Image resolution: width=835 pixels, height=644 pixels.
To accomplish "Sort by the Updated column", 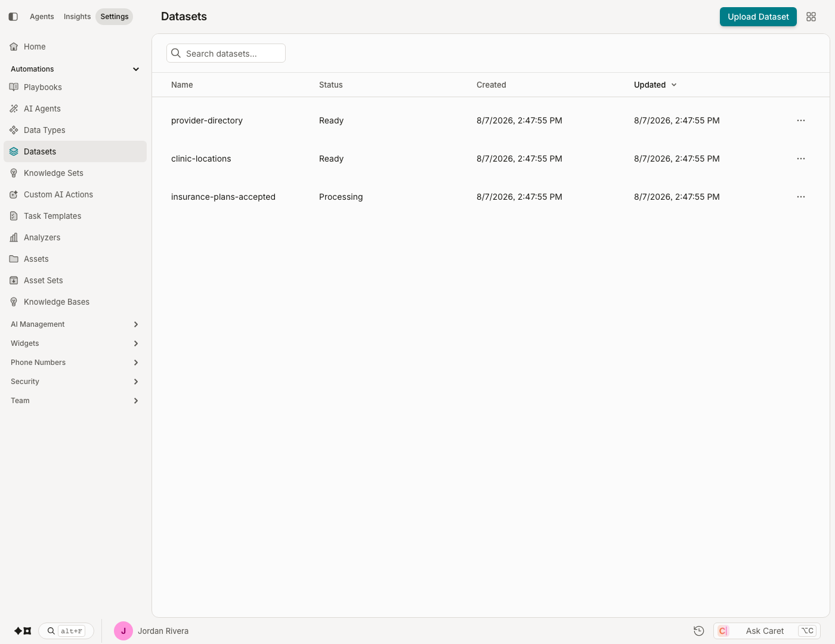I will click(x=655, y=85).
